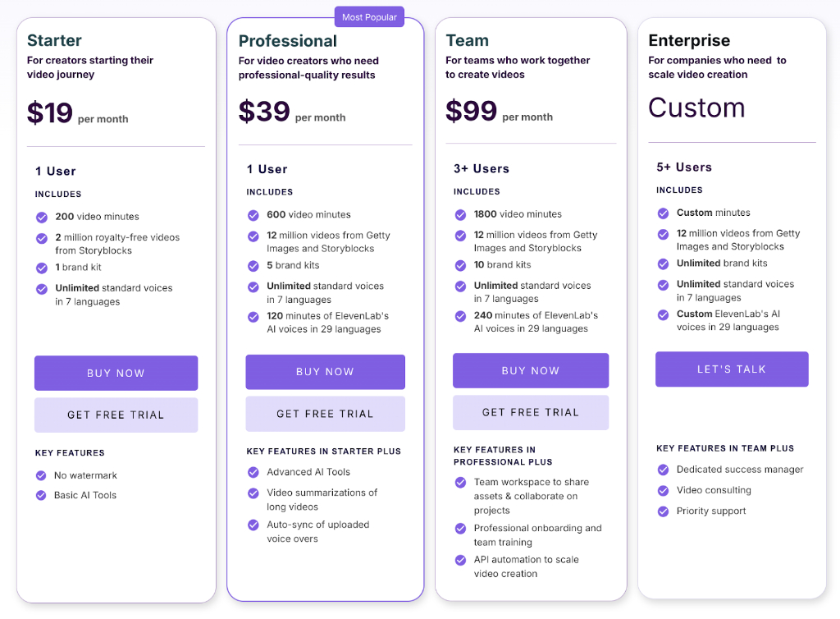Image resolution: width=840 pixels, height=619 pixels.
Task: Click the checkmark beside Dedicated success manager
Action: pyautogui.click(x=663, y=470)
